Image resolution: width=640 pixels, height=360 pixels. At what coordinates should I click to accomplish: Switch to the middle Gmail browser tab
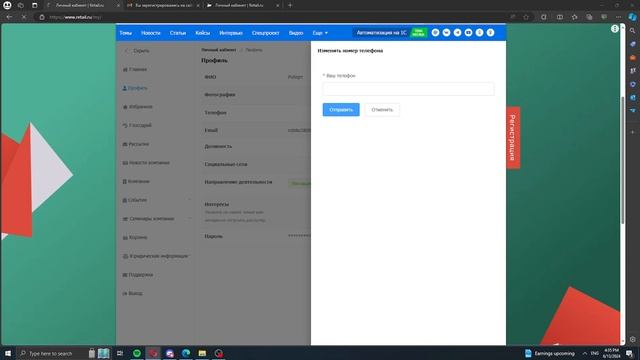[162, 6]
